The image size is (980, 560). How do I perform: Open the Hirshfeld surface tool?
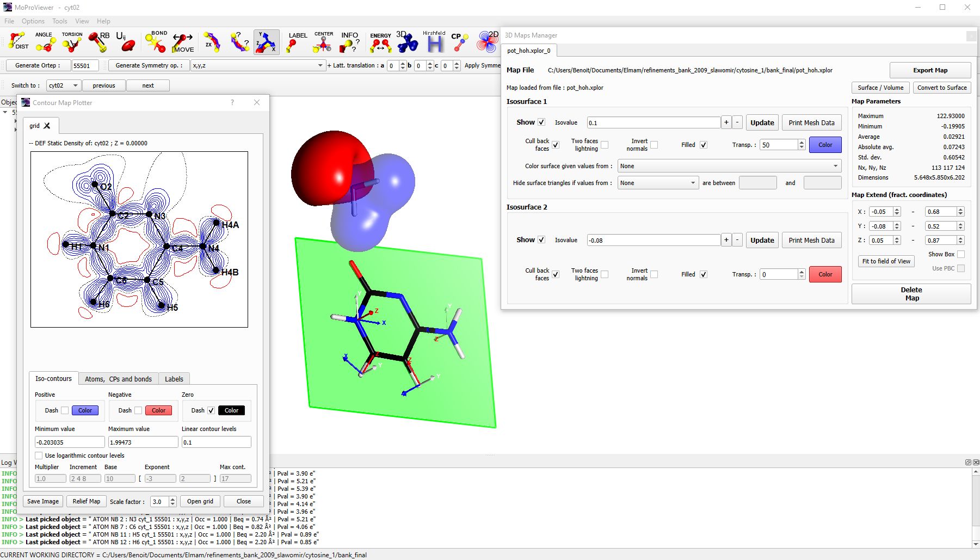[x=434, y=42]
